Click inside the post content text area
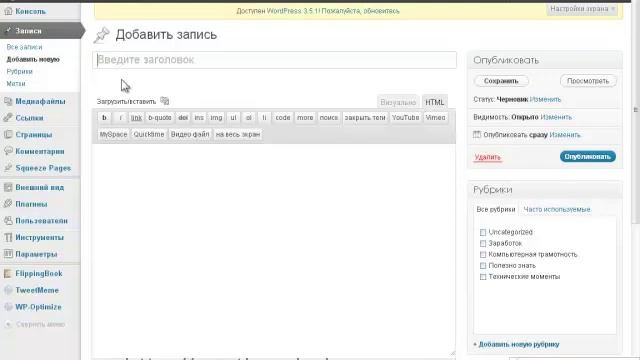The image size is (640, 360). 273,249
